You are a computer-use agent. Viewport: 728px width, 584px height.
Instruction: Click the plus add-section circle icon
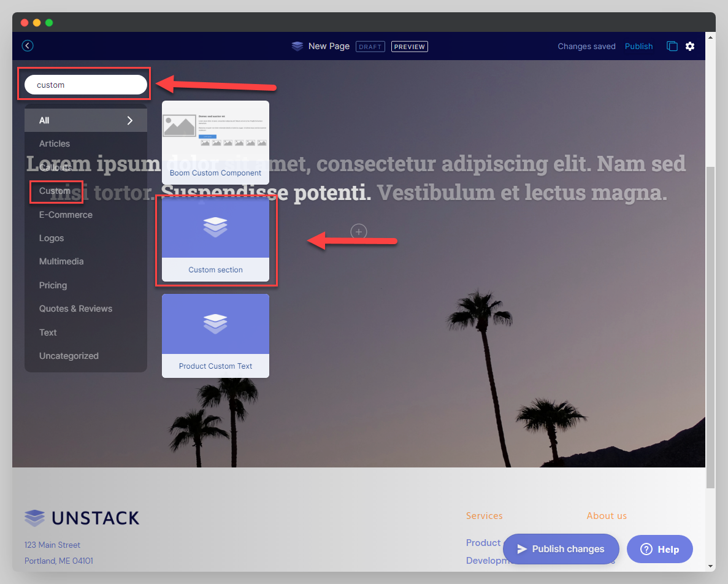tap(358, 232)
